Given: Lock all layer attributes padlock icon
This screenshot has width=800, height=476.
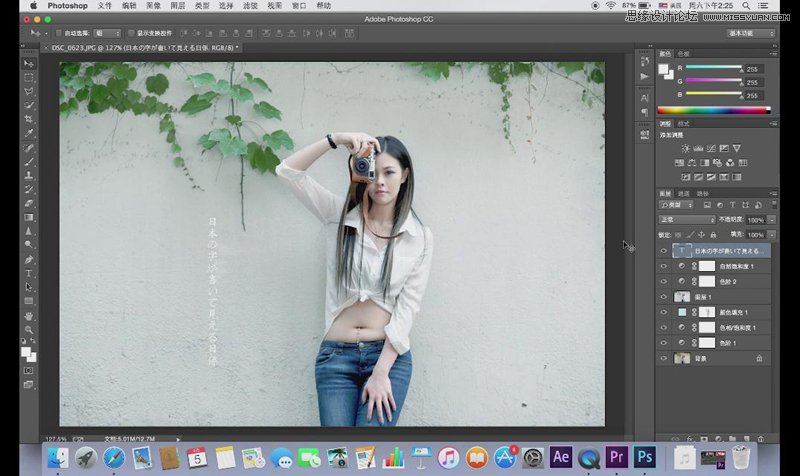Looking at the screenshot, I should click(x=713, y=235).
